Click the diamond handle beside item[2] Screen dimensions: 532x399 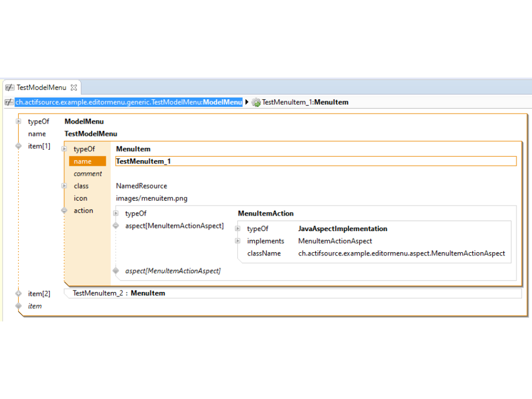pyautogui.click(x=18, y=294)
